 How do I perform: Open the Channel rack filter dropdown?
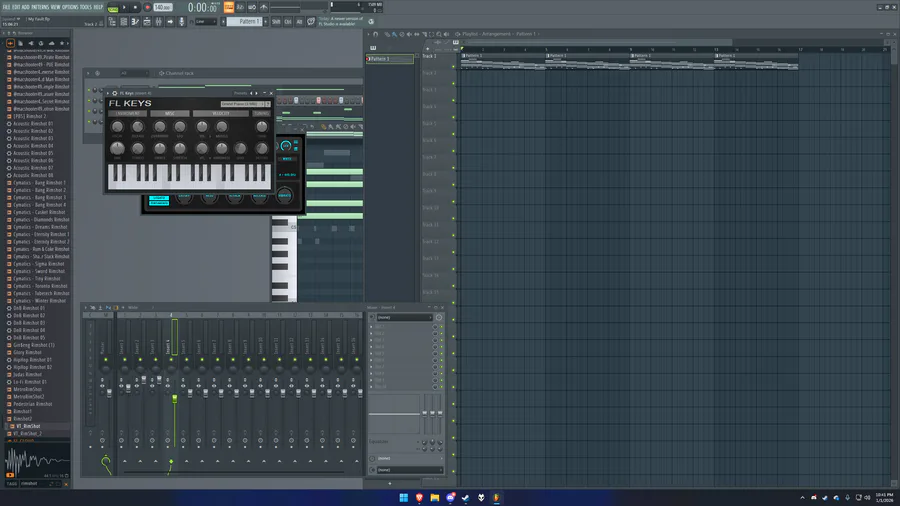[133, 73]
